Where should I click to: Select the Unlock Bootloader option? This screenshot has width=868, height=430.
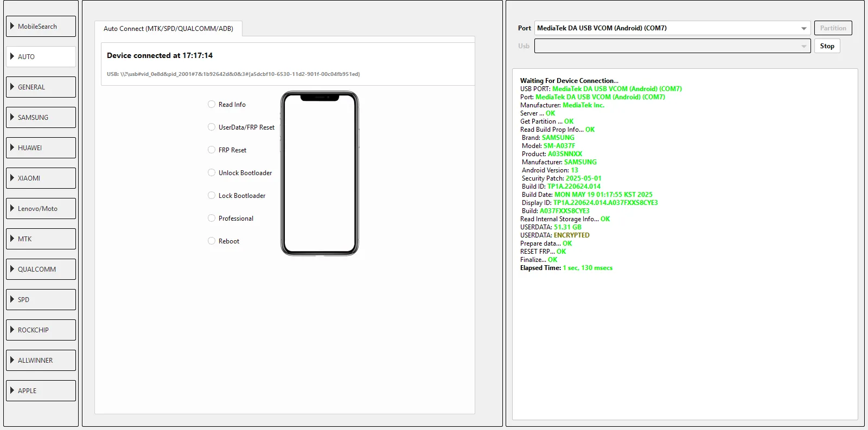click(212, 172)
